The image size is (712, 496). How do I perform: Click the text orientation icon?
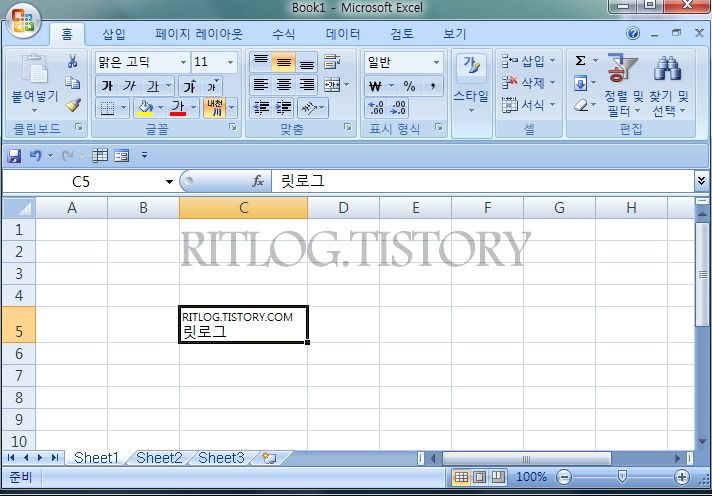[310, 108]
